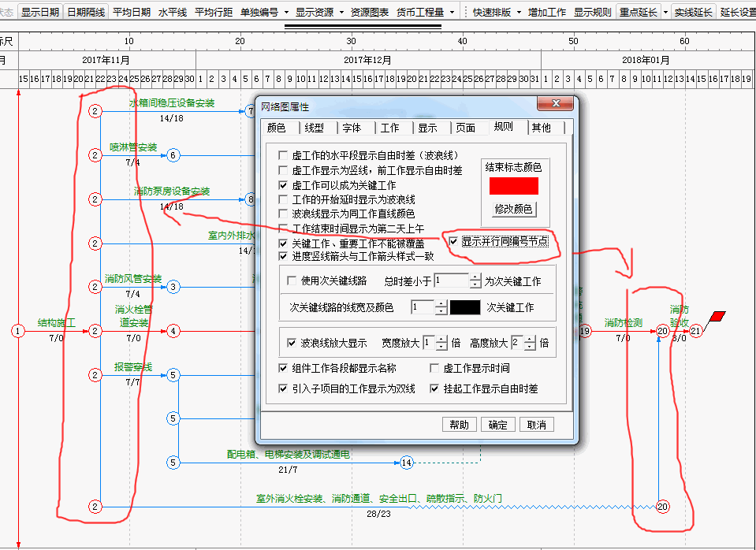Uncheck 显示并行同编号节点
This screenshot has width=756, height=550.
453,241
